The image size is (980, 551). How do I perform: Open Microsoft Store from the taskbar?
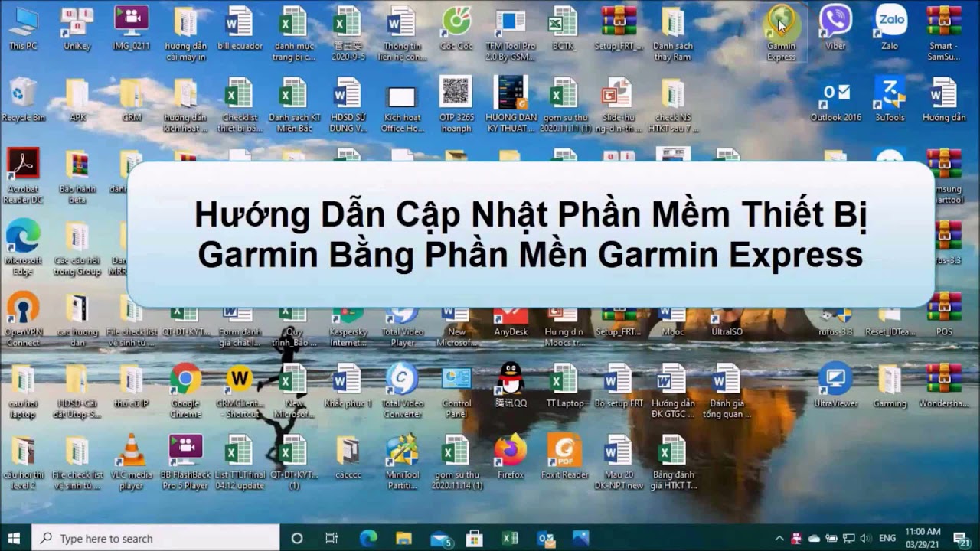coord(475,538)
